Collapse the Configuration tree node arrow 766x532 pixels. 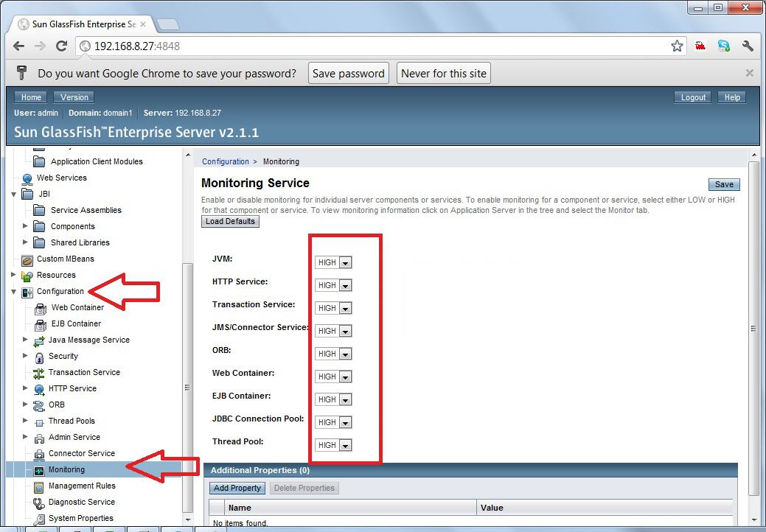point(14,291)
